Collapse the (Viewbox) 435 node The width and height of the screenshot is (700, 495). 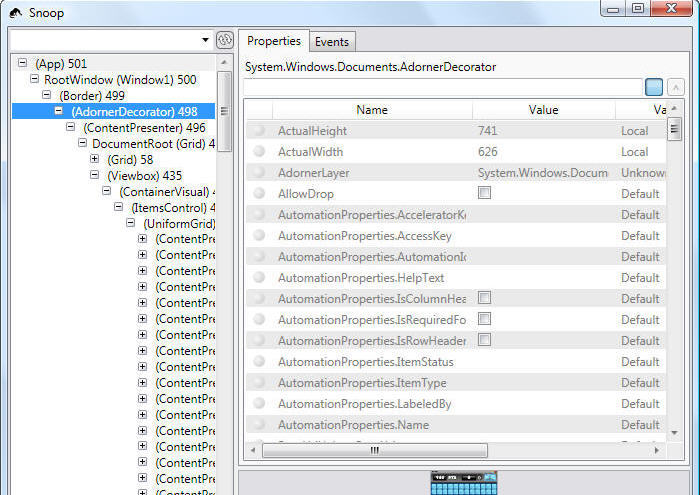[94, 175]
